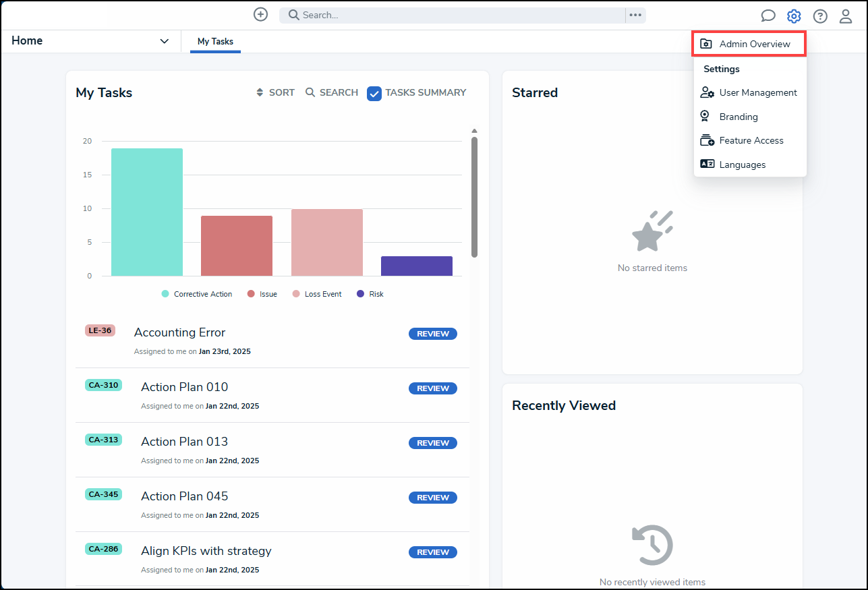Uncheck the Tasks Summary checkbox

(x=374, y=93)
